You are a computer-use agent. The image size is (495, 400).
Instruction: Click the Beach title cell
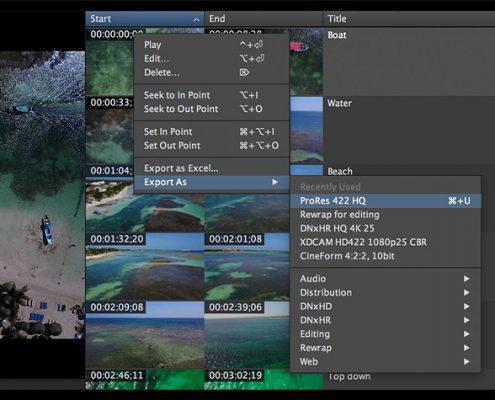tap(340, 171)
